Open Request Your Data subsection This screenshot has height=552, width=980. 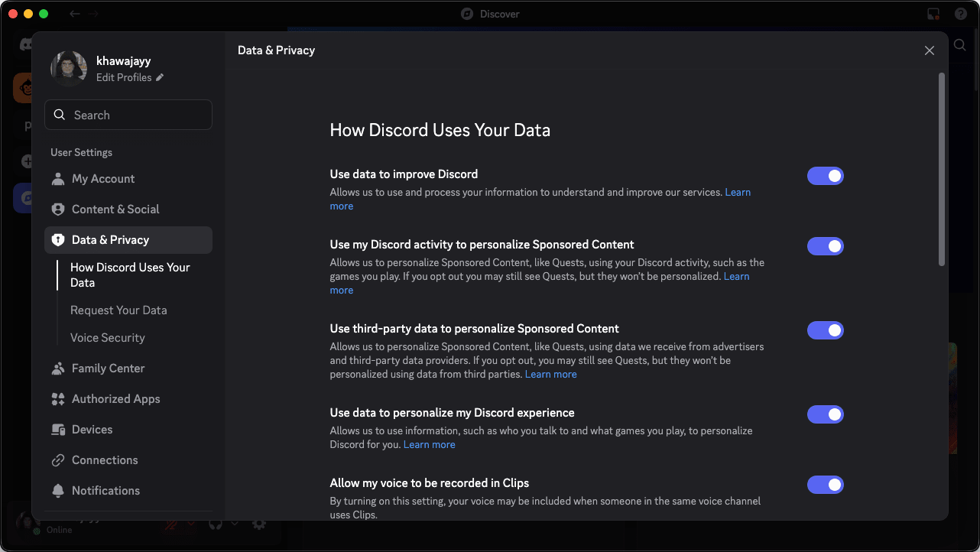click(x=118, y=310)
